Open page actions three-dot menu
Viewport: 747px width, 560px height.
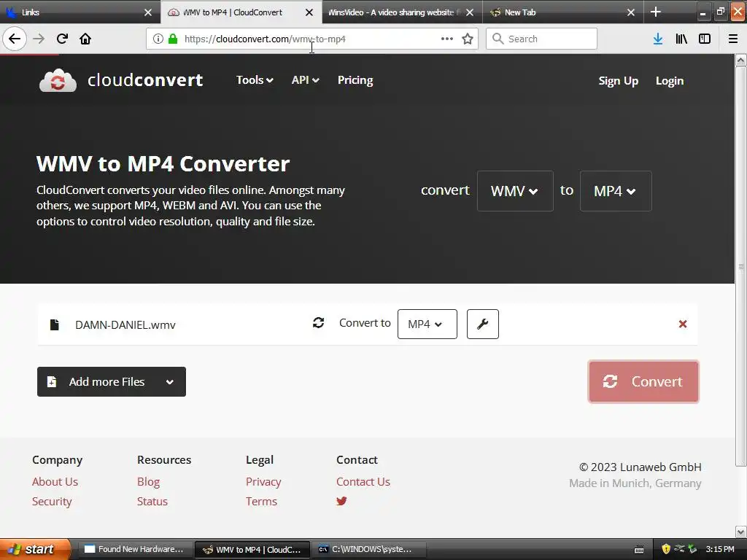coord(447,39)
